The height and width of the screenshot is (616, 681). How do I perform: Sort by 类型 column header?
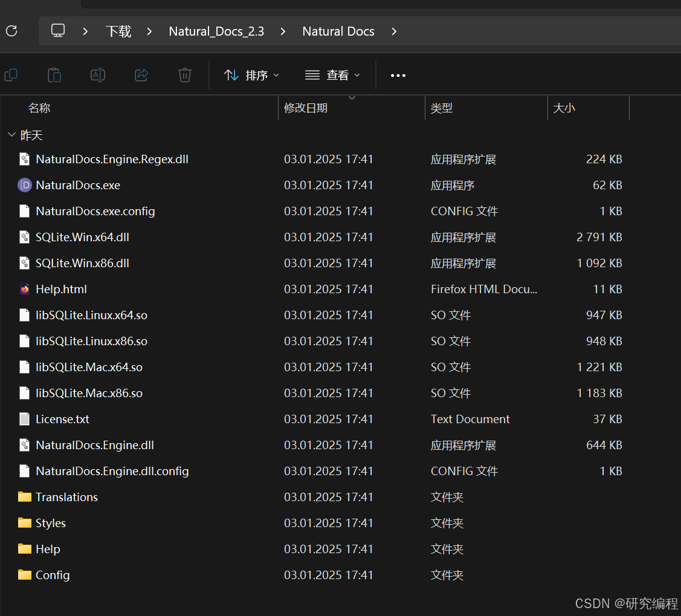(x=441, y=108)
